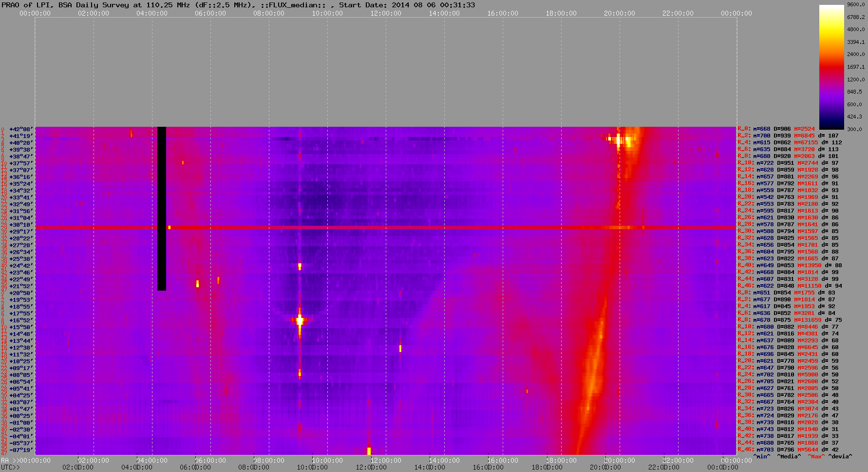Click the 04:00:00 label on the top time axis
This screenshot has height=472, width=868.
pos(152,14)
